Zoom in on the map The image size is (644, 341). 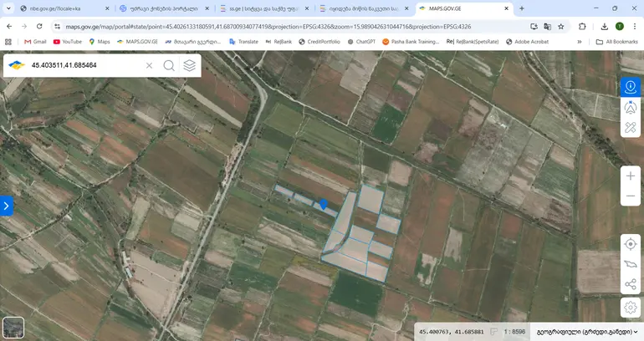(631, 176)
